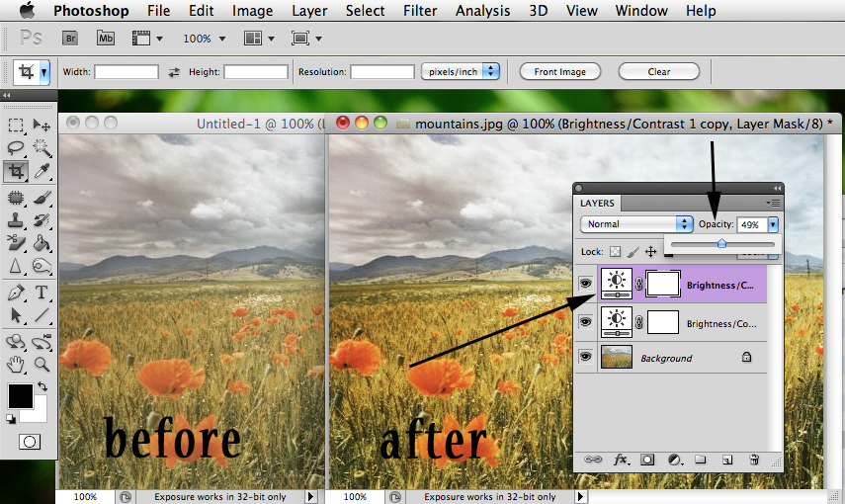Open the Image menu
The width and height of the screenshot is (845, 504).
click(x=252, y=11)
